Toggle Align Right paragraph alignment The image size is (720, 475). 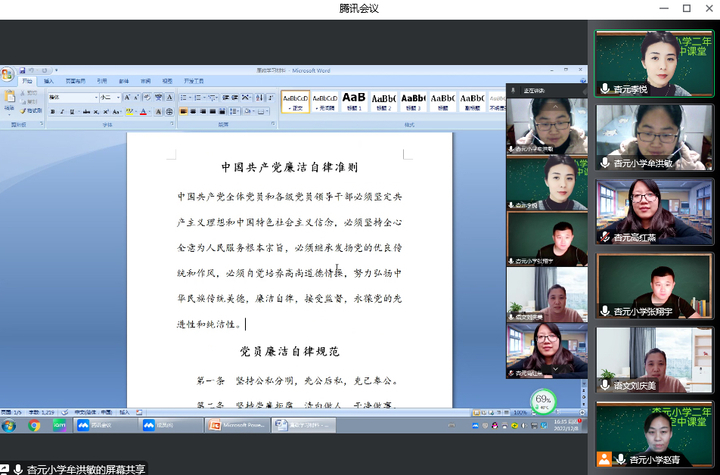[x=202, y=111]
